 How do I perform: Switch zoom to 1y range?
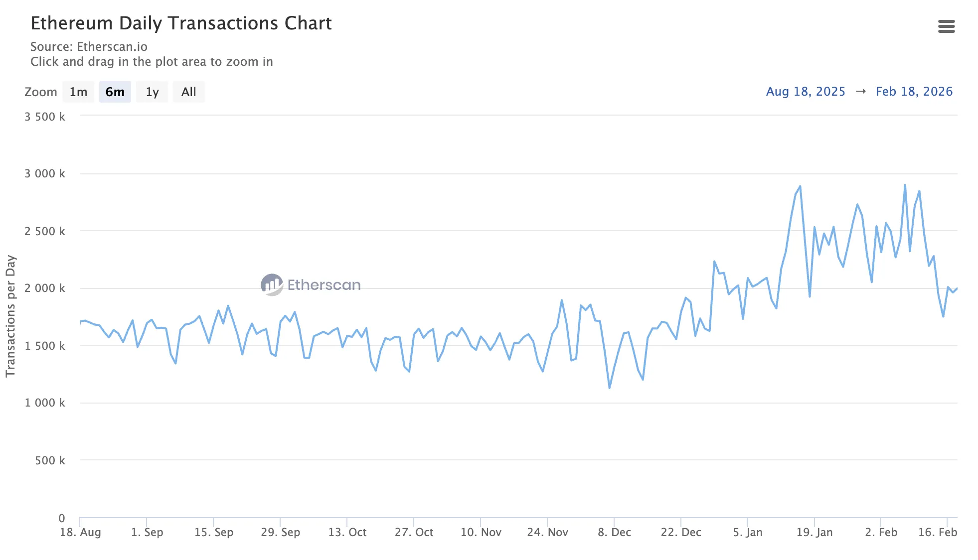[152, 92]
